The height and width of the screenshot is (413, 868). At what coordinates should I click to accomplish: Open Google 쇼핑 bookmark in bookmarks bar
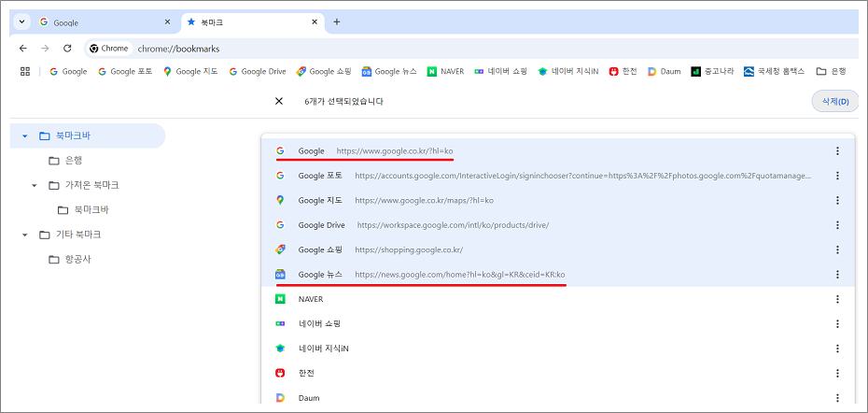324,72
